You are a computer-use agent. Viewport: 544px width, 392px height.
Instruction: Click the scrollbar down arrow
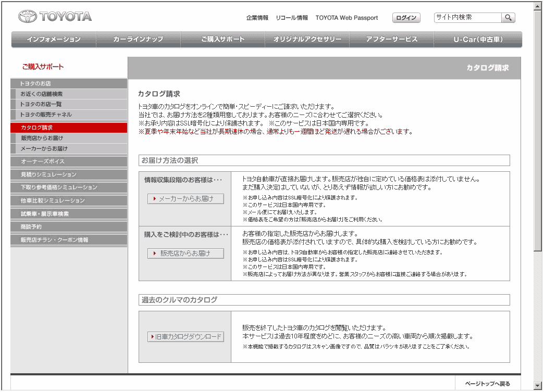[x=538, y=386]
